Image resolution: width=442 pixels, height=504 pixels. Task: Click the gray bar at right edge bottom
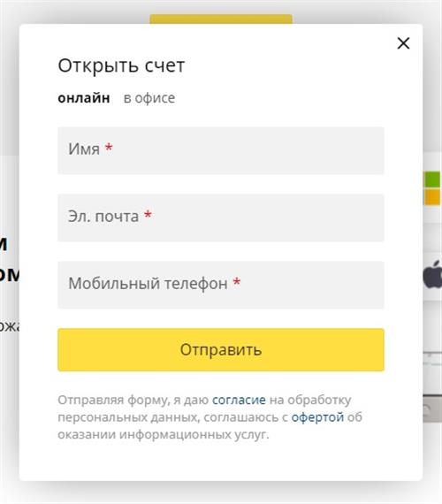(432, 409)
